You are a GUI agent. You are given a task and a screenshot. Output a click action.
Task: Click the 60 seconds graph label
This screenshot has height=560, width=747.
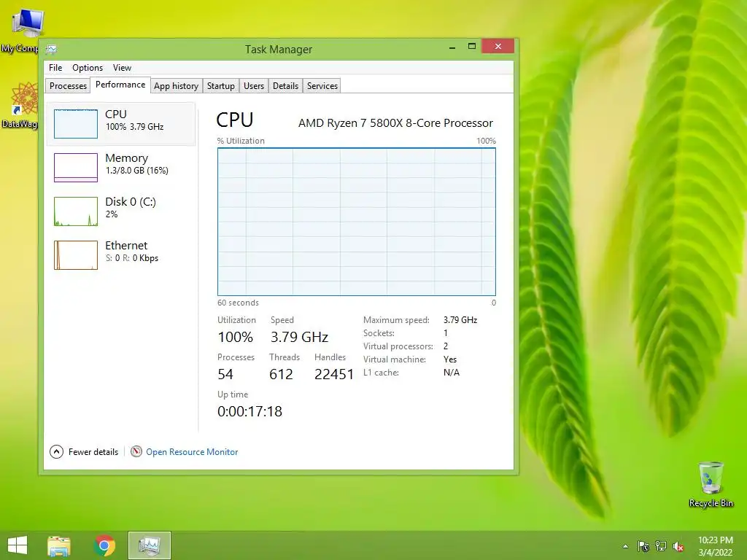click(238, 303)
